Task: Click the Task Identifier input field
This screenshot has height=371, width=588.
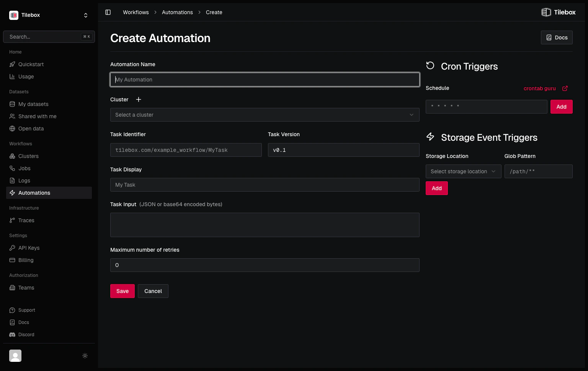Action: (x=186, y=150)
